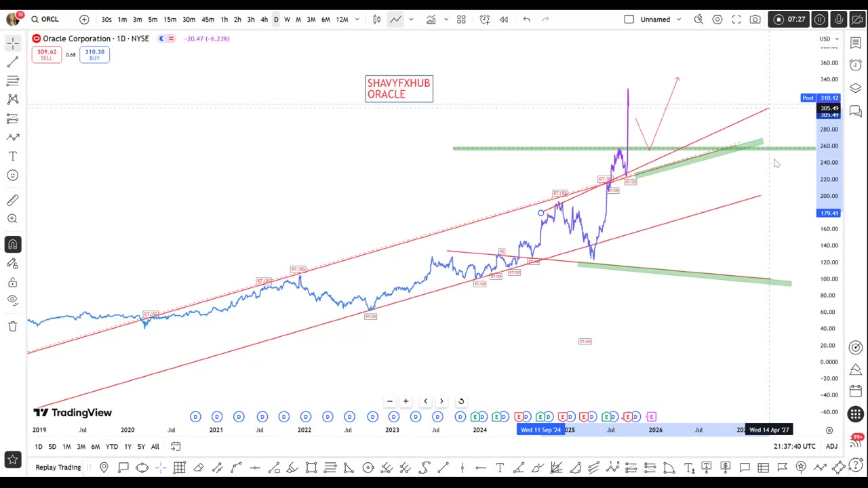Open the USD currency dropdown
The height and width of the screenshot is (488, 868).
coord(829,39)
